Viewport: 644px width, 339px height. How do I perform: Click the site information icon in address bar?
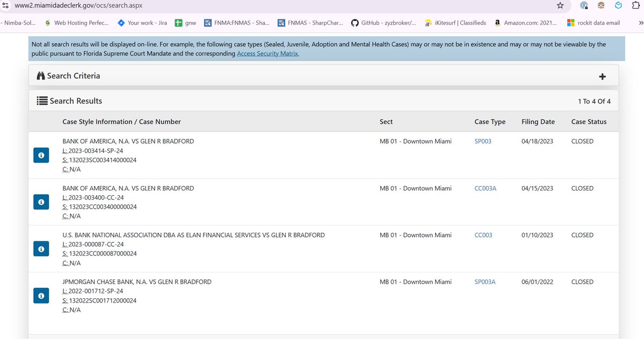coord(5,6)
